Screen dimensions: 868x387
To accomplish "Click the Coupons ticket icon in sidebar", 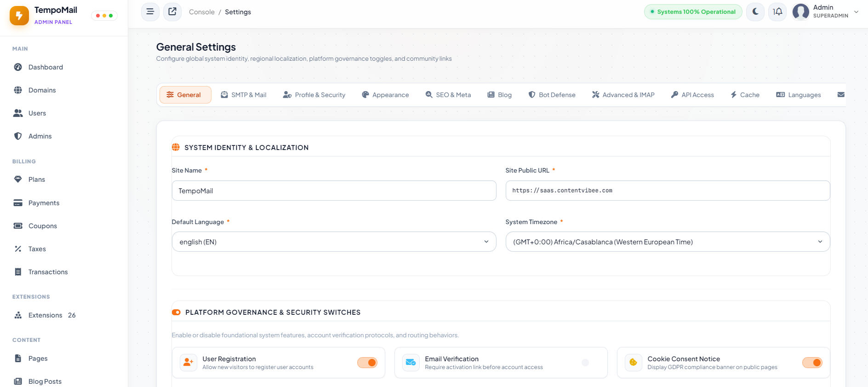I will (18, 226).
